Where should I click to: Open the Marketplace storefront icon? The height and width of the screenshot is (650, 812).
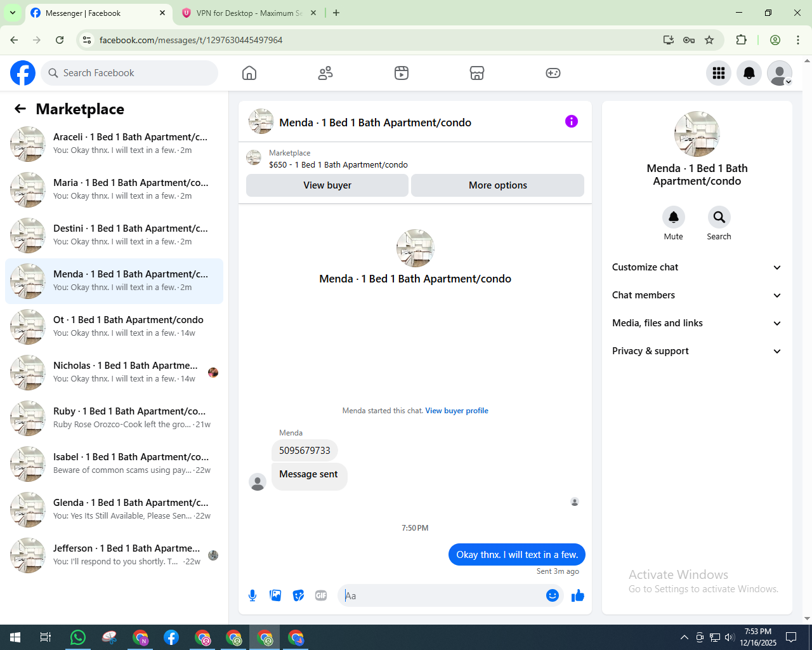[477, 73]
